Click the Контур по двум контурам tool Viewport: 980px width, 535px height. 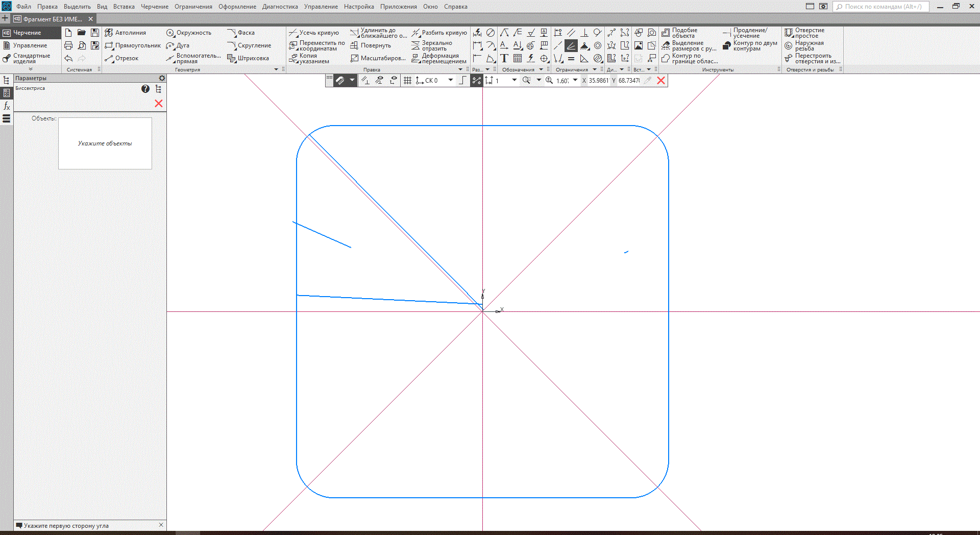tap(750, 45)
